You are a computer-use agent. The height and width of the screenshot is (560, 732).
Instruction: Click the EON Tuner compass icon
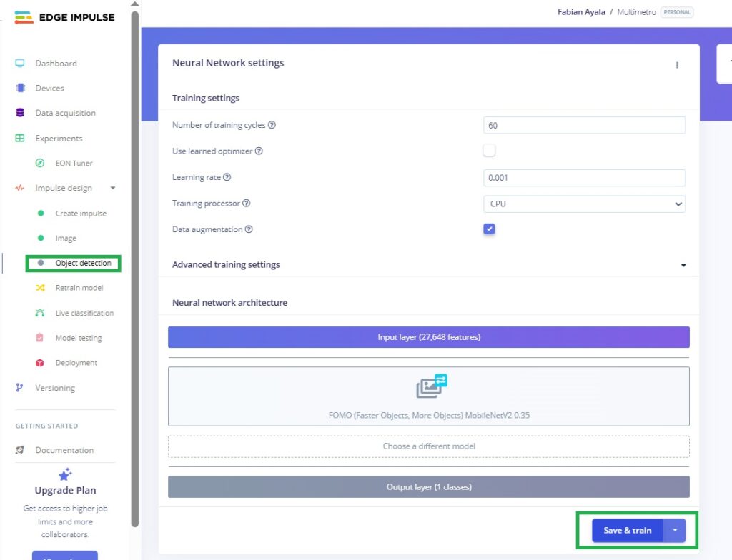click(41, 164)
